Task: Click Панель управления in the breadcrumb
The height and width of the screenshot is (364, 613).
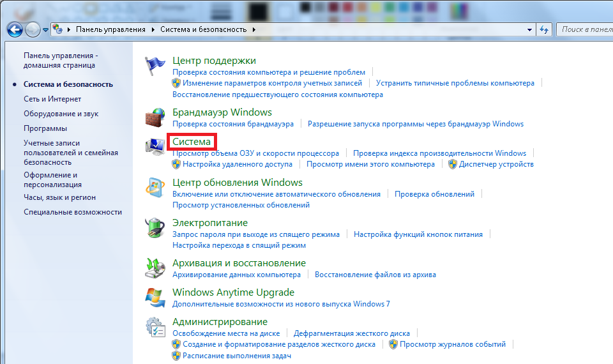Action: (x=110, y=29)
